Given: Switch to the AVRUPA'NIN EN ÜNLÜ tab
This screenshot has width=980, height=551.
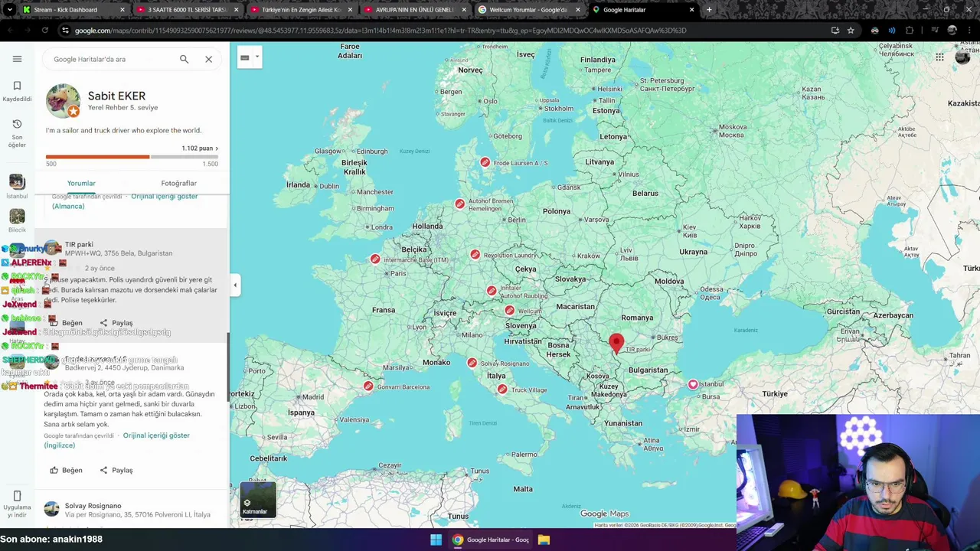Looking at the screenshot, I should click(x=416, y=10).
